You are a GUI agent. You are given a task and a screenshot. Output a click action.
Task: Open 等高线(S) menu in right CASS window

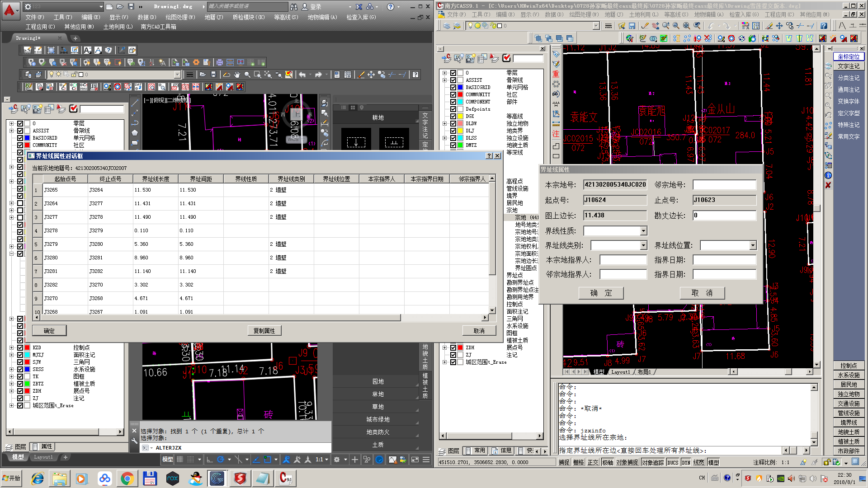676,14
